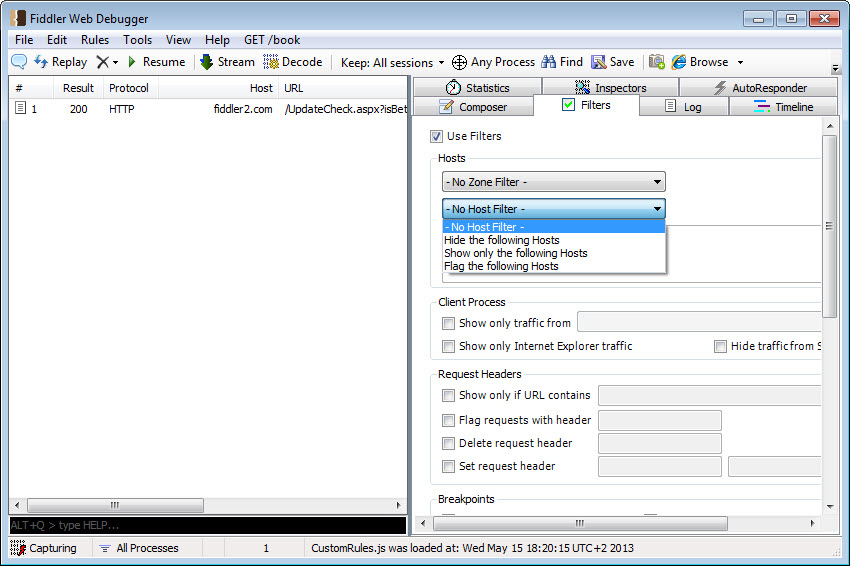Viewport: 850px width, 566px height.
Task: Sort sessions by Host column header
Action: [x=218, y=88]
